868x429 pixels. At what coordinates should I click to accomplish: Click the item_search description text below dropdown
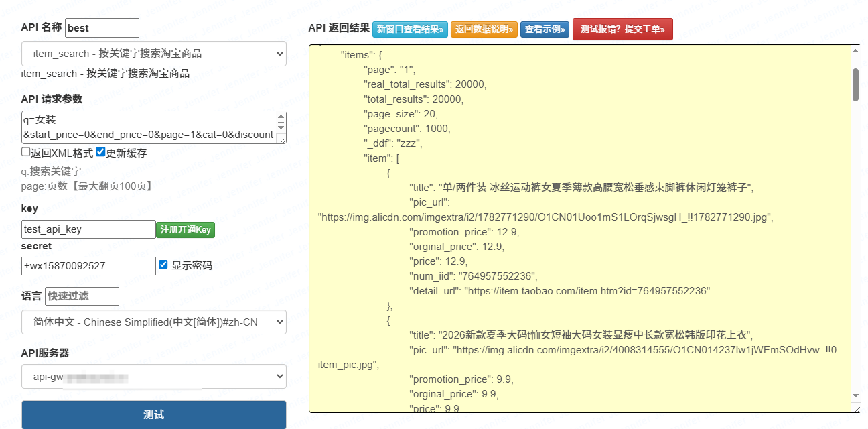click(105, 74)
